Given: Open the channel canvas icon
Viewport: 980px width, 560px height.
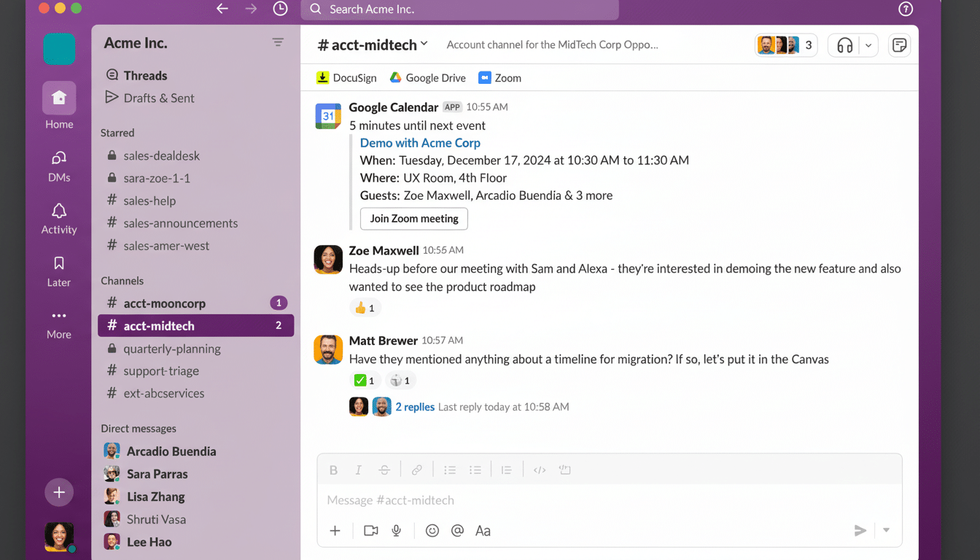Looking at the screenshot, I should click(899, 44).
